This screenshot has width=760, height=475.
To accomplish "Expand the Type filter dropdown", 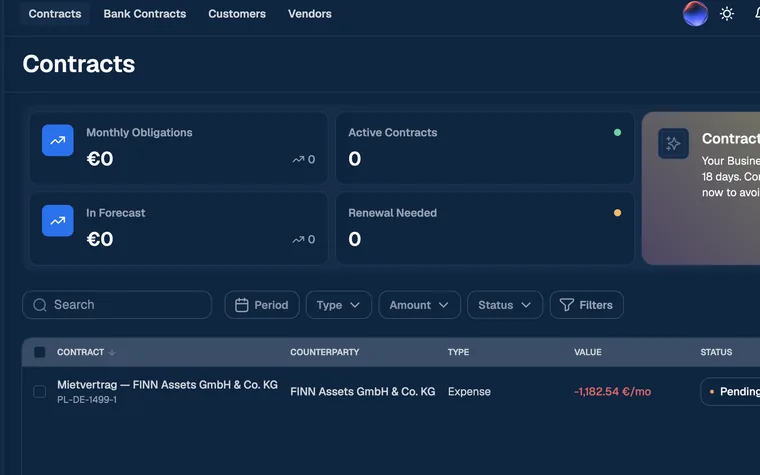I will pyautogui.click(x=338, y=305).
